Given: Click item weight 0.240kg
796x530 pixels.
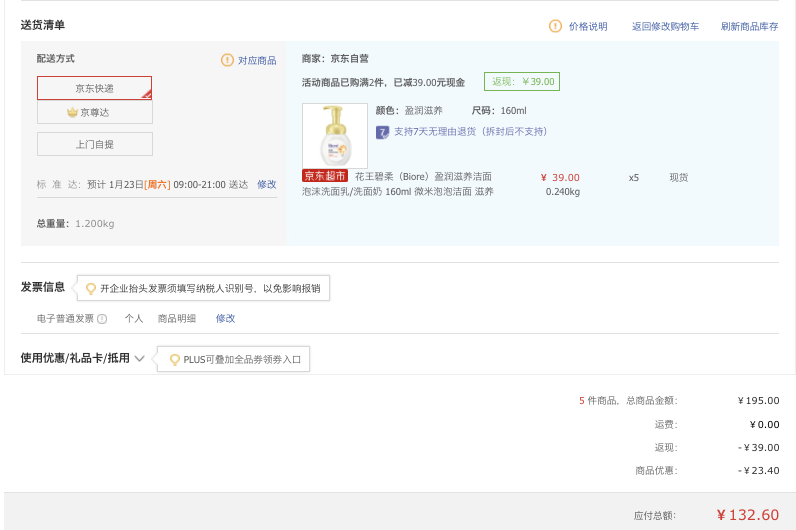Looking at the screenshot, I should point(562,192).
